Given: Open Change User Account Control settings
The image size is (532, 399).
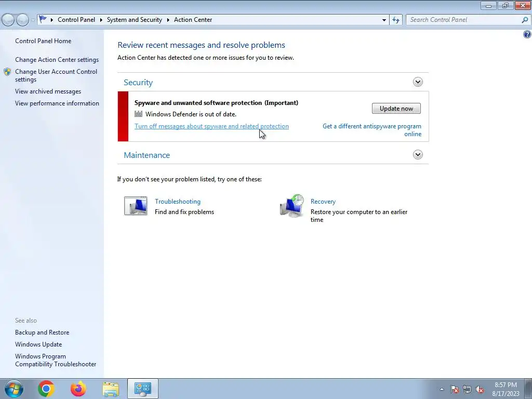Looking at the screenshot, I should point(56,75).
